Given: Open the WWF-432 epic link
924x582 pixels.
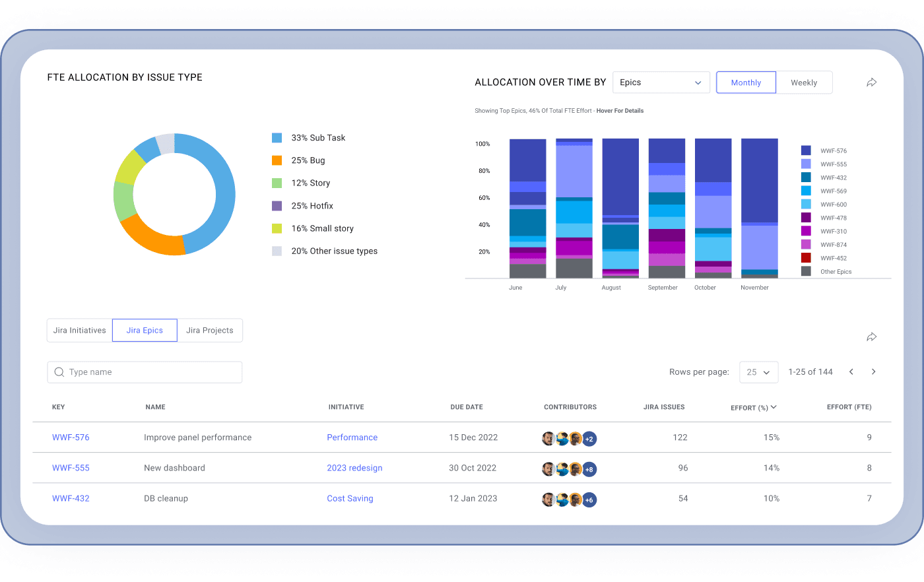Looking at the screenshot, I should tap(71, 498).
